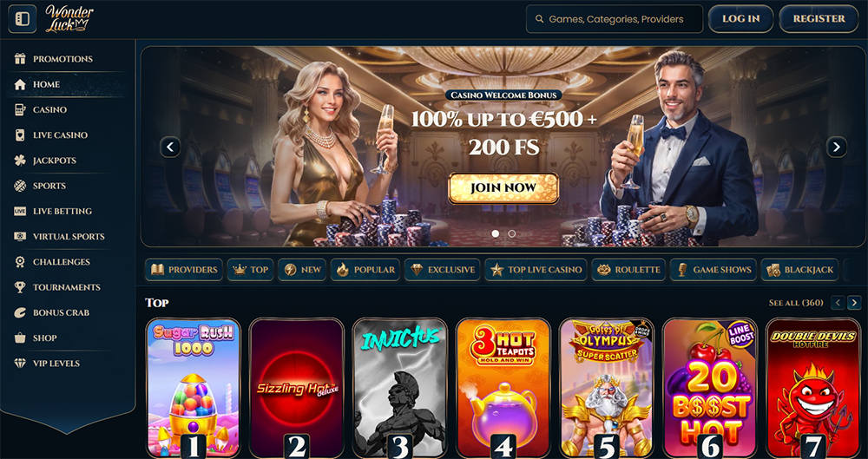Advance the Top games row right
Image resolution: width=868 pixels, height=459 pixels.
pyautogui.click(x=855, y=303)
